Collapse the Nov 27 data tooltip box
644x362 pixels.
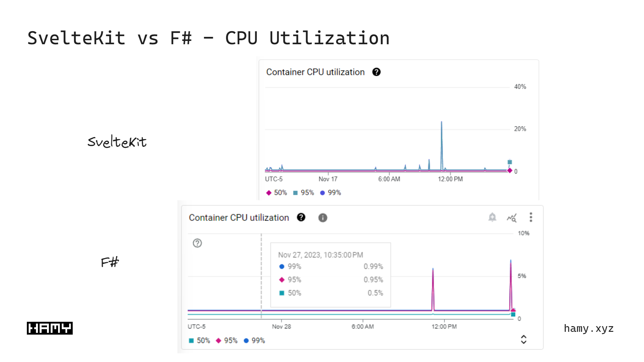coord(331,275)
